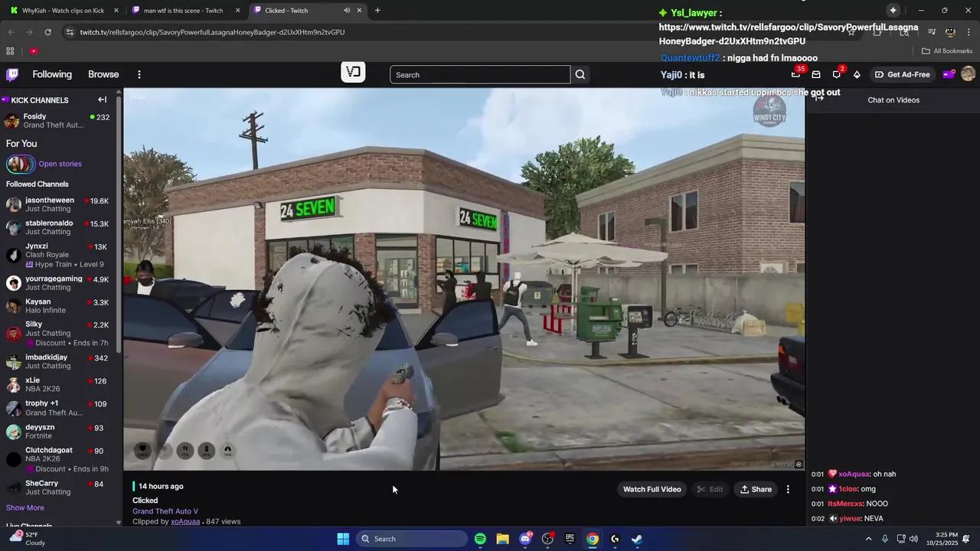Click the Chrome back arrow
Viewport: 980px width, 551px height.
click(11, 32)
